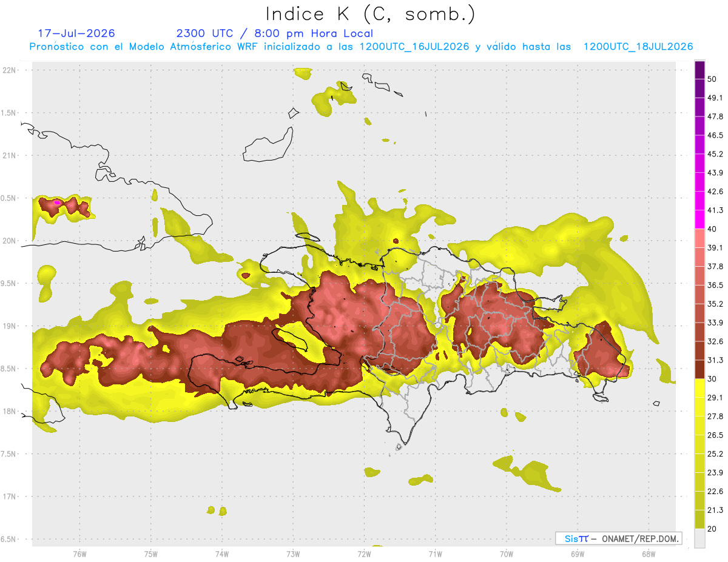The height and width of the screenshot is (562, 728).
Task: Click the colorbar value '46.5'
Action: point(715,135)
